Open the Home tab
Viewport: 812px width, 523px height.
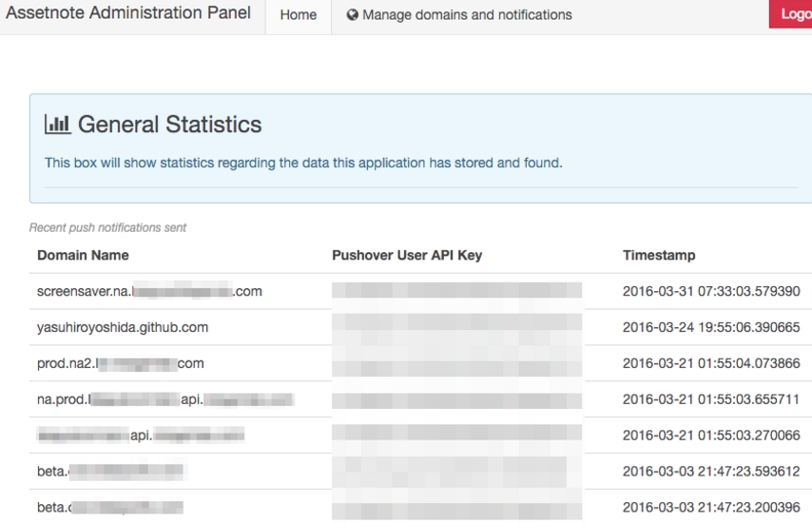click(298, 15)
